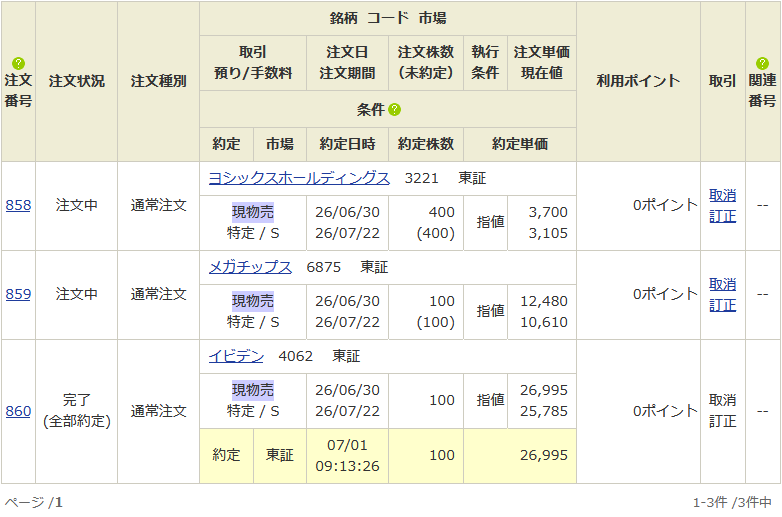
Task: Open order number 860
Action: [x=18, y=411]
